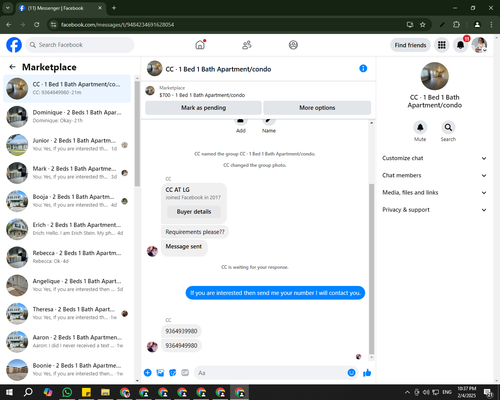Open Junior - 2 Beds 1 Bath conversation
Image resolution: width=500 pixels, height=400 pixels.
(68, 145)
